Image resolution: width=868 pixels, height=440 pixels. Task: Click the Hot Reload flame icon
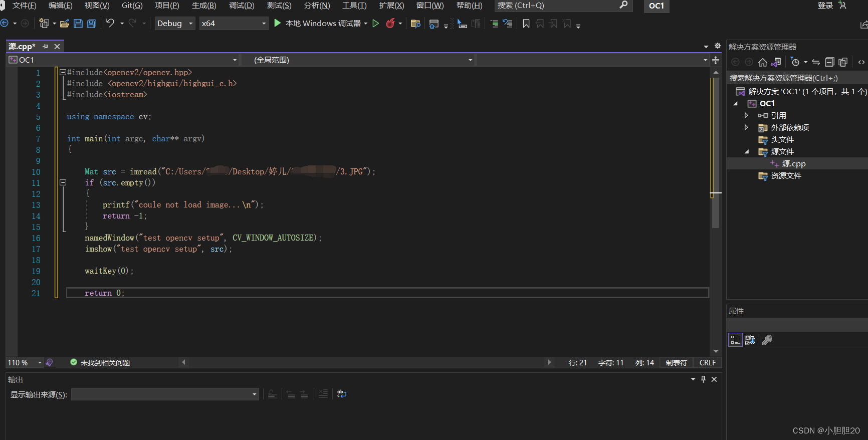pos(390,23)
